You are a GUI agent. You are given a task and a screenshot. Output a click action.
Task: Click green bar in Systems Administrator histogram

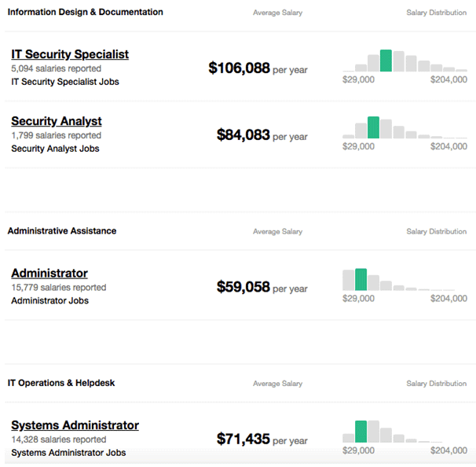point(361,432)
